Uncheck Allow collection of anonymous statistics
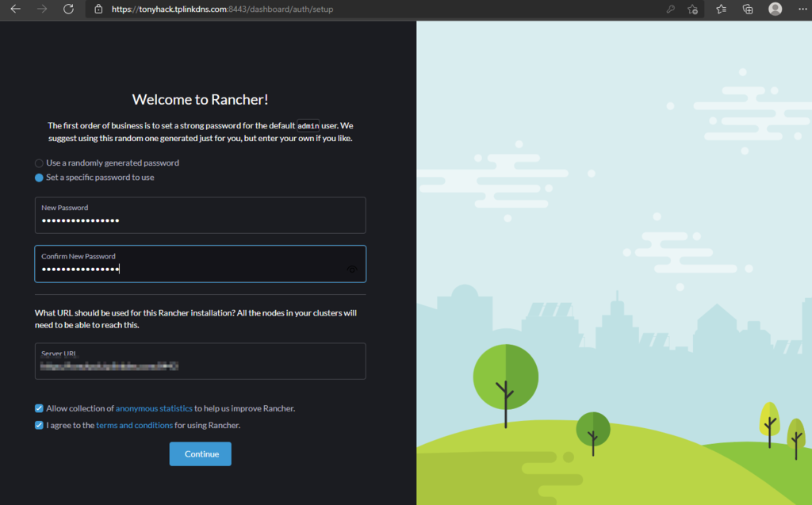812x505 pixels. [x=39, y=408]
